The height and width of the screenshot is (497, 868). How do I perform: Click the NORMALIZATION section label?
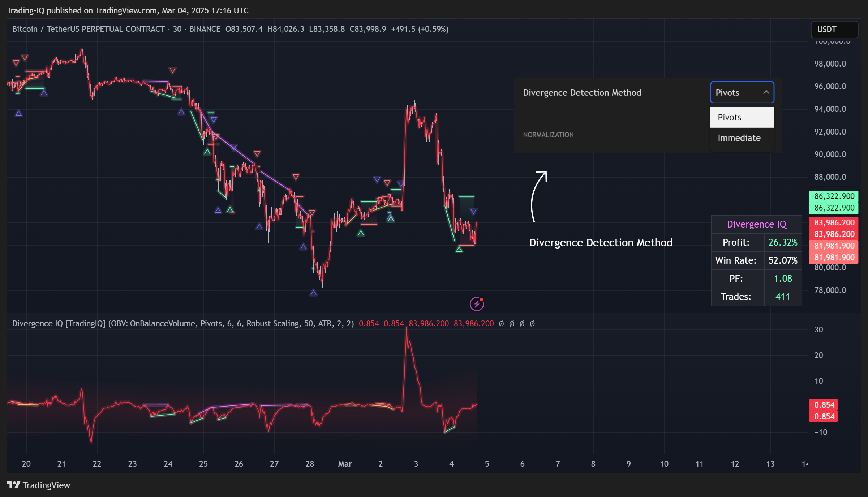tap(548, 135)
